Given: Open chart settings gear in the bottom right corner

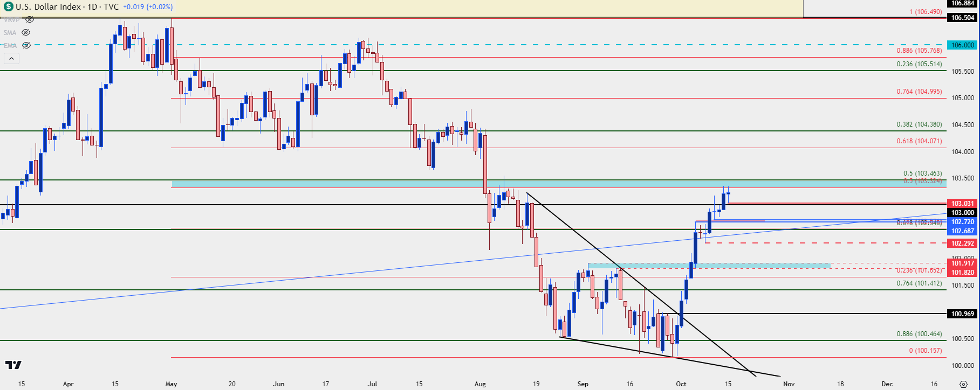Looking at the screenshot, I should [964, 384].
